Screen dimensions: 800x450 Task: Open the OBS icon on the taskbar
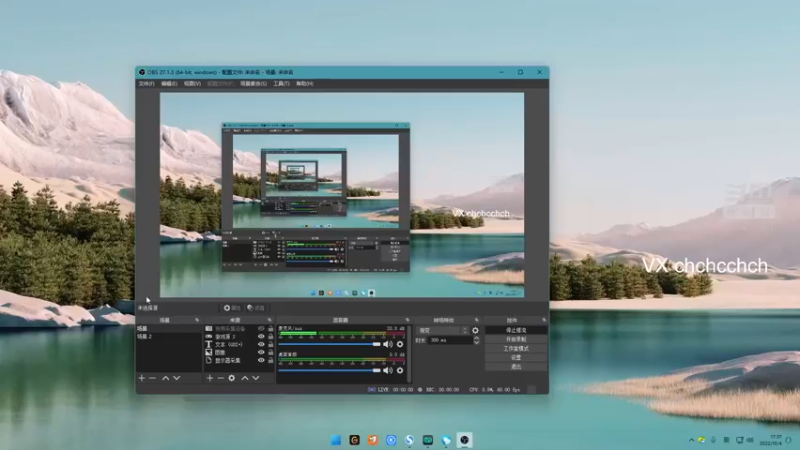[464, 440]
